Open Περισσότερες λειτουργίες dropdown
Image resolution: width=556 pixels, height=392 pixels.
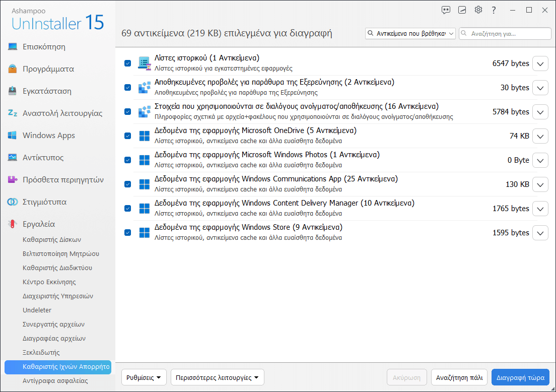click(217, 377)
